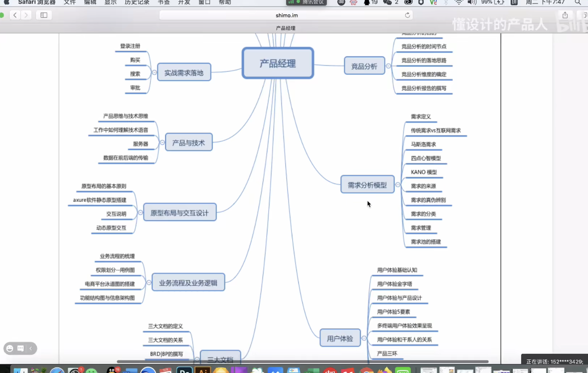Image resolution: width=588 pixels, height=373 pixels.
Task: Select the 竞品分析 node
Action: [x=364, y=66]
